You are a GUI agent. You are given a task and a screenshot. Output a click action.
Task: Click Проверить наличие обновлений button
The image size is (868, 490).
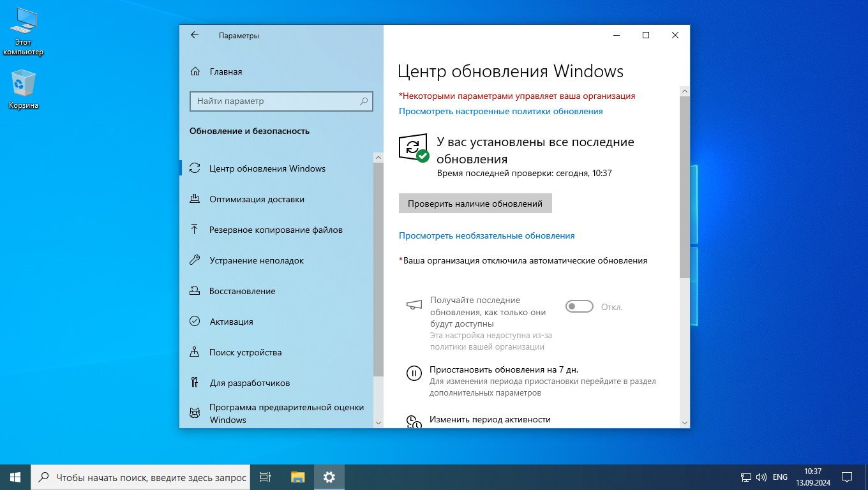[475, 204]
